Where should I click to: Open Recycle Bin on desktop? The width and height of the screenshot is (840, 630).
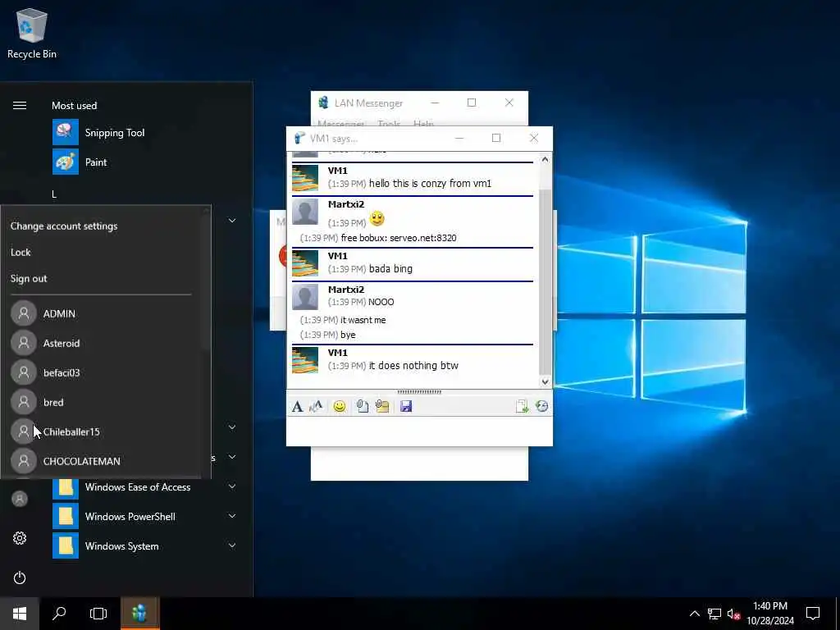32,33
